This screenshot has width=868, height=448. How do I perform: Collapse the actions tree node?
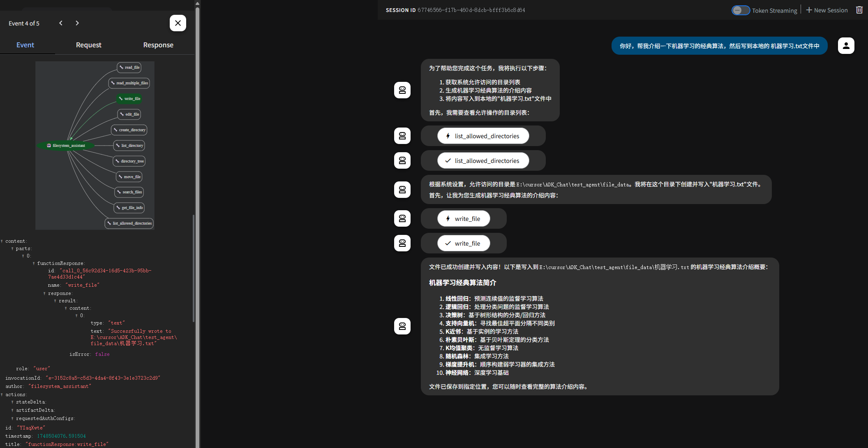coord(2,395)
